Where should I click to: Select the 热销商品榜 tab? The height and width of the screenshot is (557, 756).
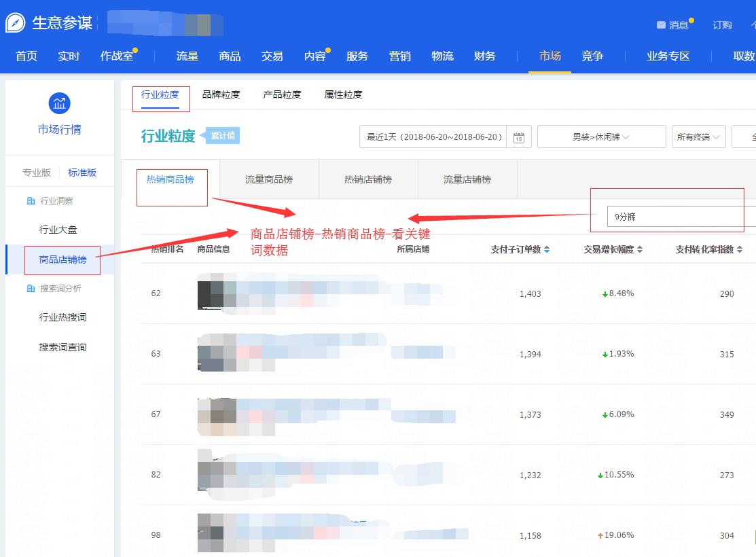click(170, 179)
